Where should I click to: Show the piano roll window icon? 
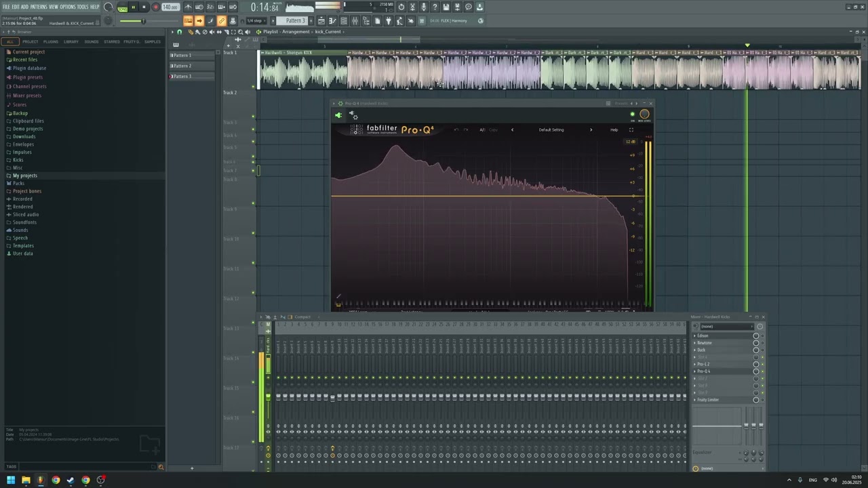click(331, 21)
